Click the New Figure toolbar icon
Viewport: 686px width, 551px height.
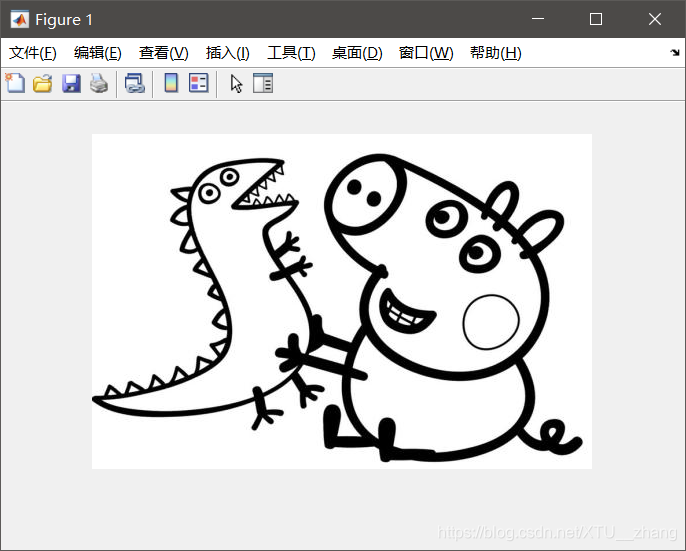[15, 83]
